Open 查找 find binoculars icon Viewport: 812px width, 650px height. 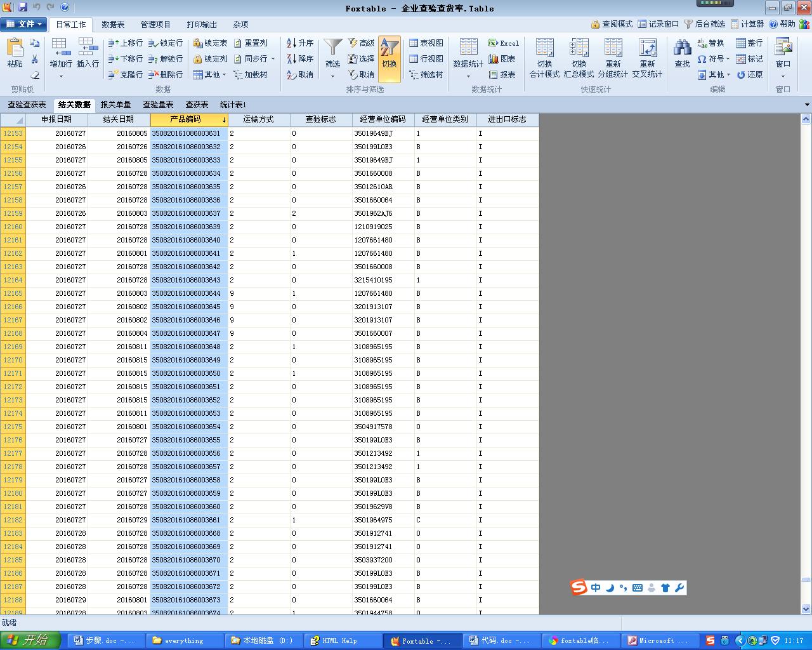point(682,53)
